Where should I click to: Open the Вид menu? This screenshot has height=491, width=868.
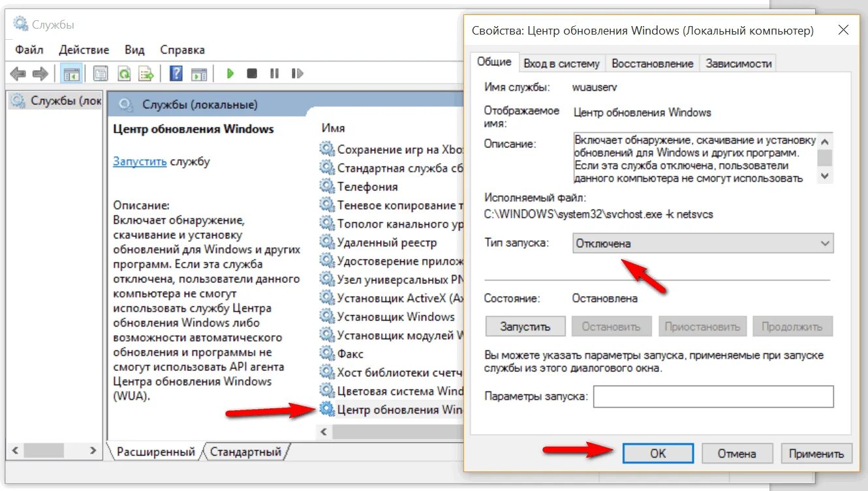click(x=134, y=50)
